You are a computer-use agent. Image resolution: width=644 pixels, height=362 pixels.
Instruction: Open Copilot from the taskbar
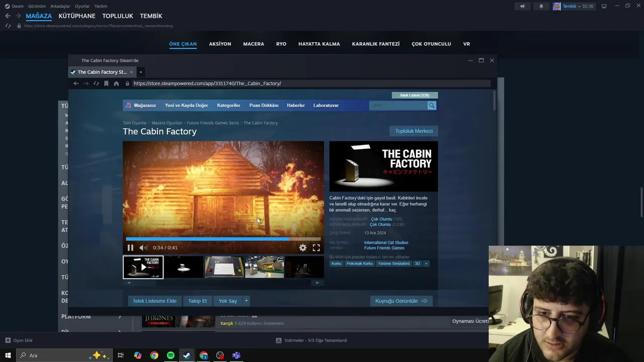coord(138,355)
